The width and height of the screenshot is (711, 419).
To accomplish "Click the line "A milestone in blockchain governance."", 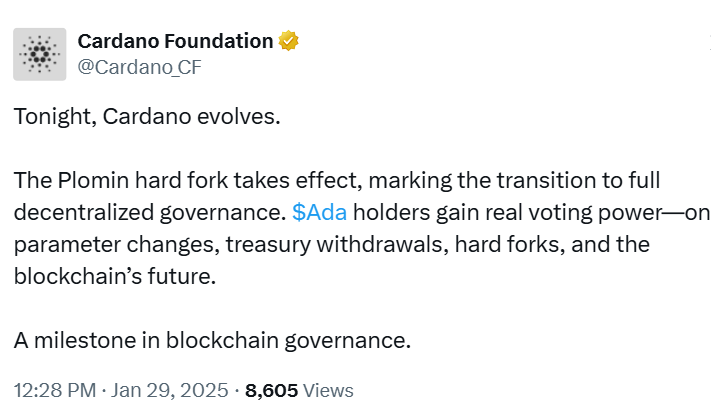I will pyautogui.click(x=212, y=339).
